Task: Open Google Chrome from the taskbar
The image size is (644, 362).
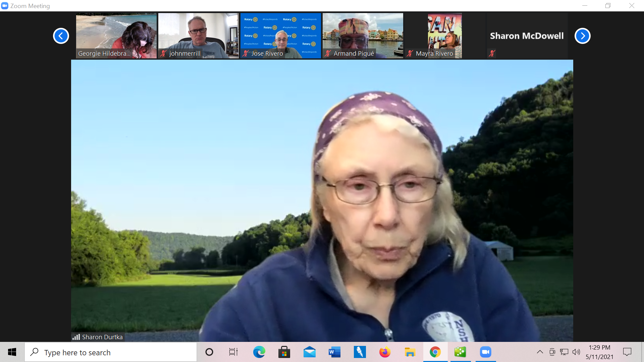Action: tap(435, 352)
